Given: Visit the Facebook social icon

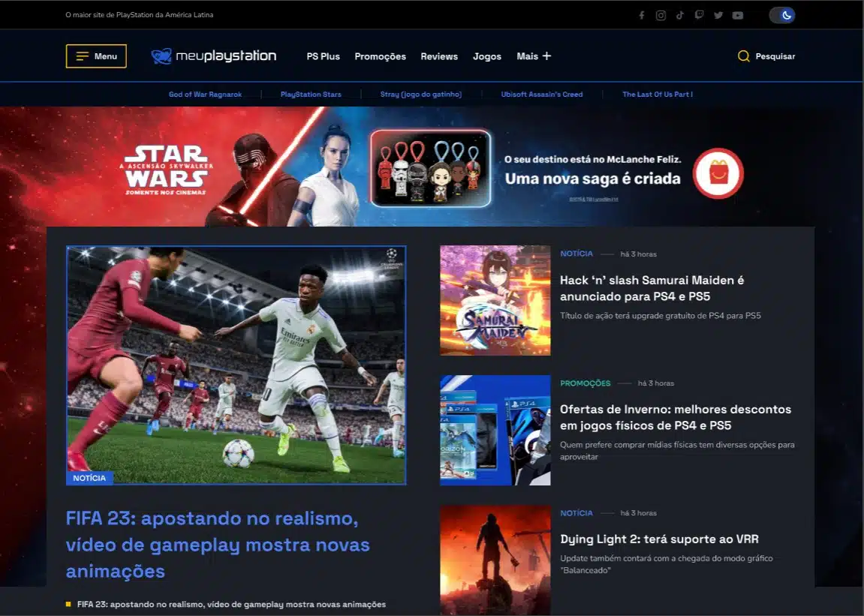Looking at the screenshot, I should [x=642, y=14].
